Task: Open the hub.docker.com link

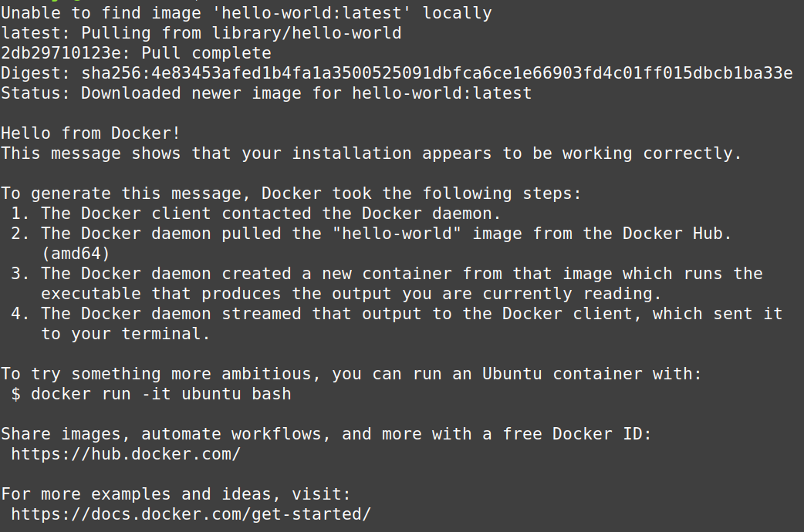Action: coord(126,454)
